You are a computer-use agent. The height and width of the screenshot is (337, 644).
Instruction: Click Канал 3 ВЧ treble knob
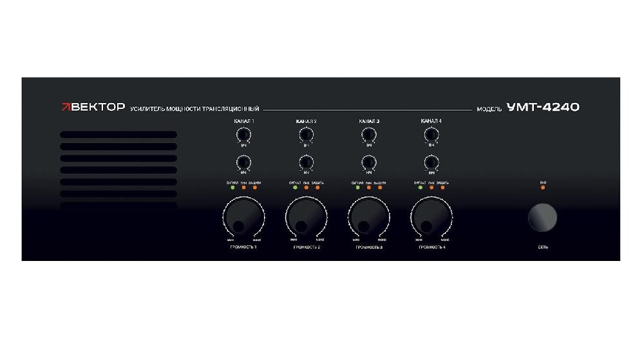368,134
